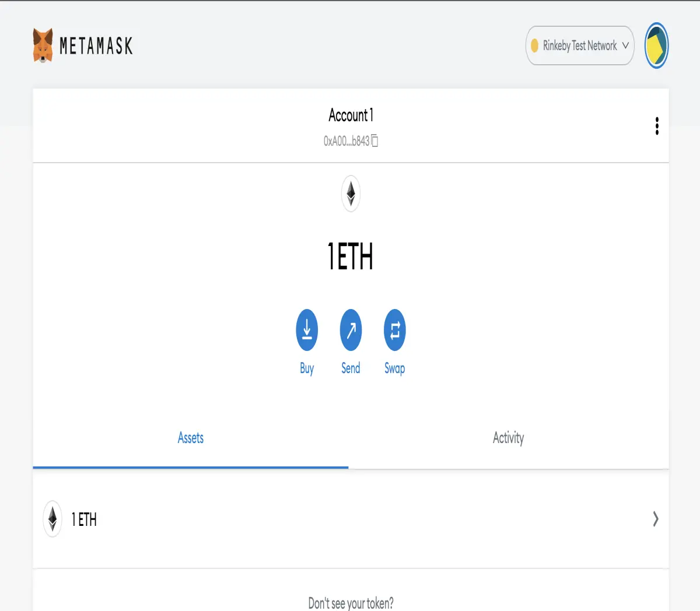Click the Send label

351,368
